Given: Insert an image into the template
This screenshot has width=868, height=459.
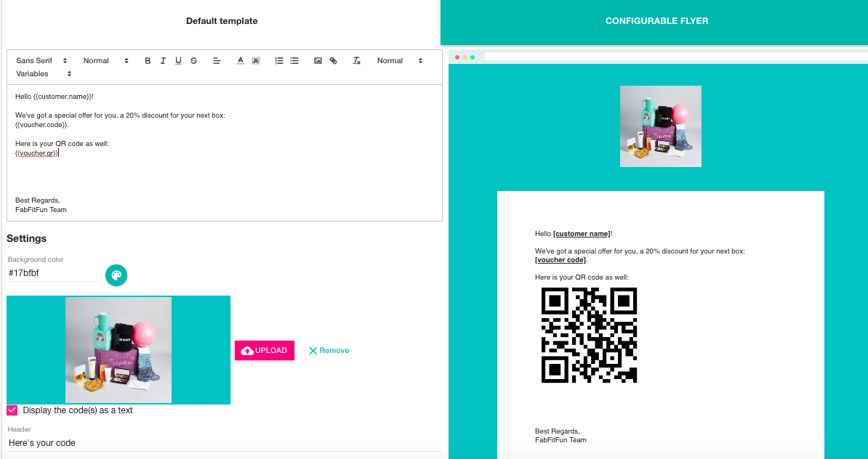Looking at the screenshot, I should pyautogui.click(x=318, y=61).
